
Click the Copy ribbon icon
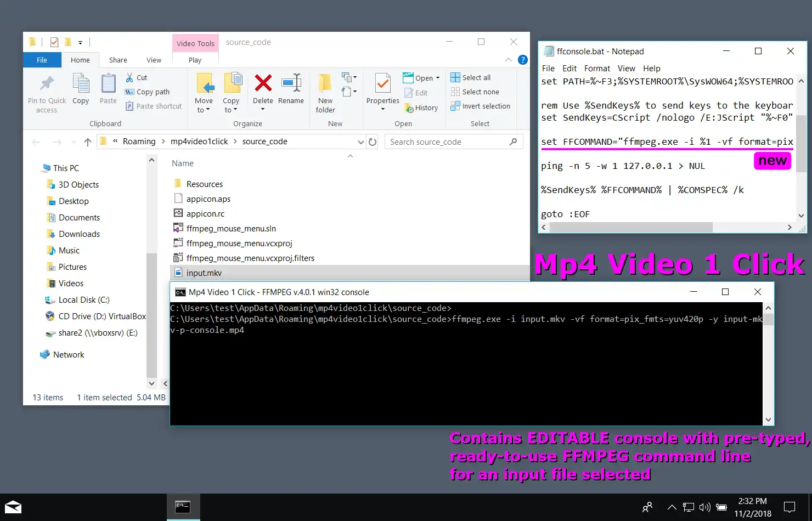[81, 83]
